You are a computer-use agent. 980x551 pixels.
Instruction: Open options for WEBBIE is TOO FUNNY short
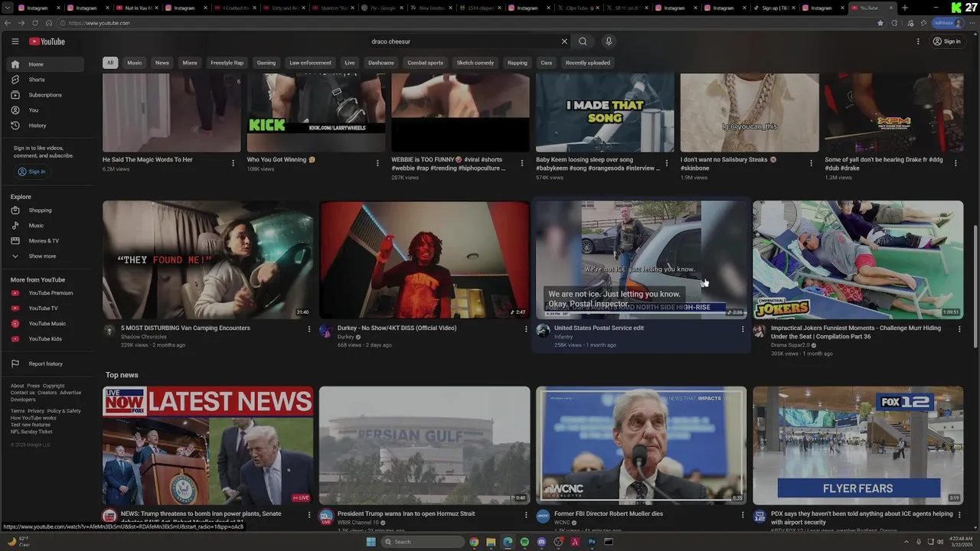coord(521,163)
